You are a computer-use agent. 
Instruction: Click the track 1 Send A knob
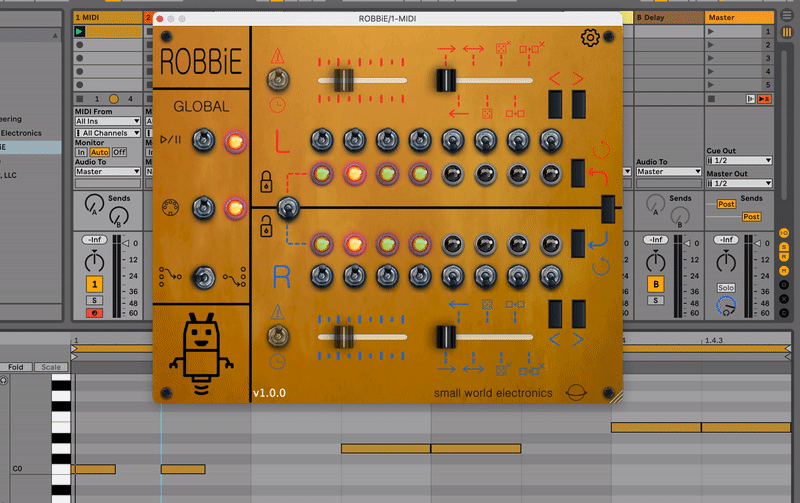click(94, 204)
